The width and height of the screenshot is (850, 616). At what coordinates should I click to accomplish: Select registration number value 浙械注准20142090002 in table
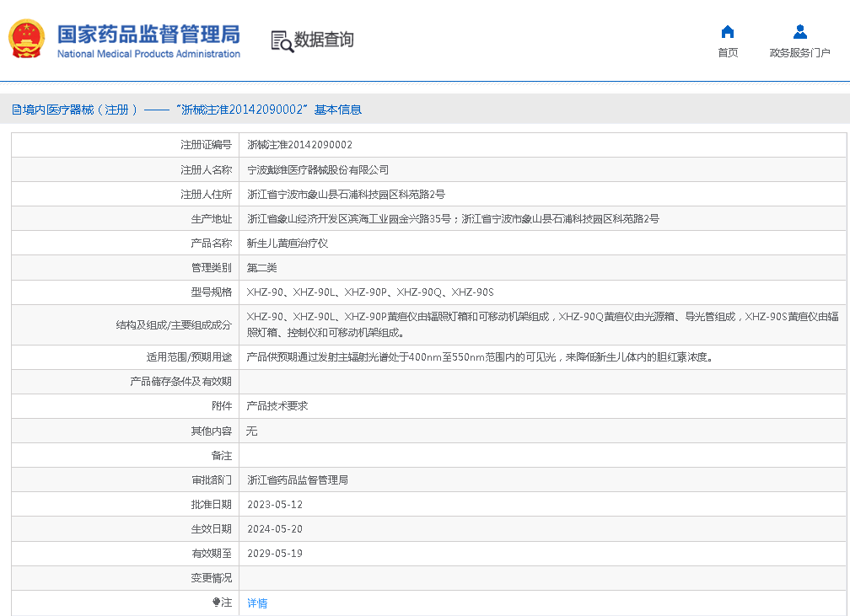click(x=300, y=145)
